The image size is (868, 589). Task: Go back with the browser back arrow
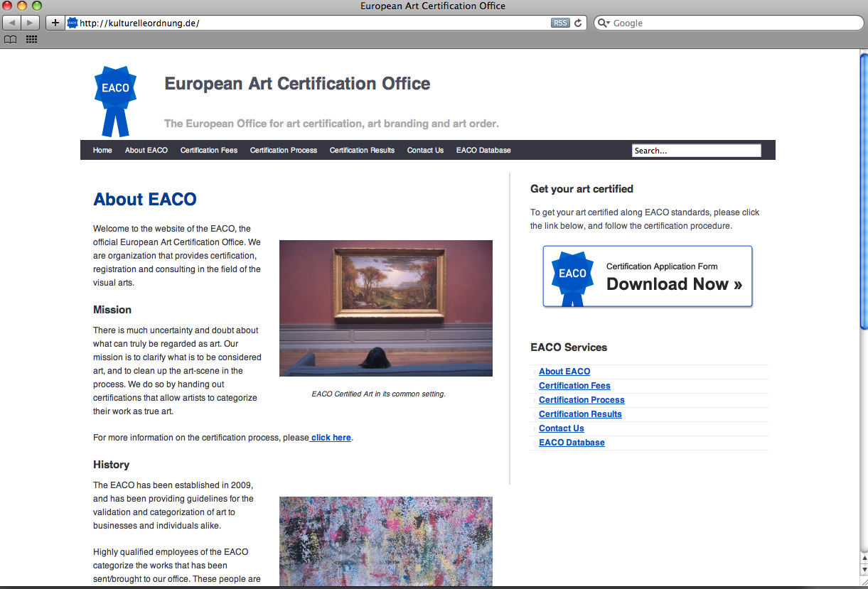tap(12, 23)
